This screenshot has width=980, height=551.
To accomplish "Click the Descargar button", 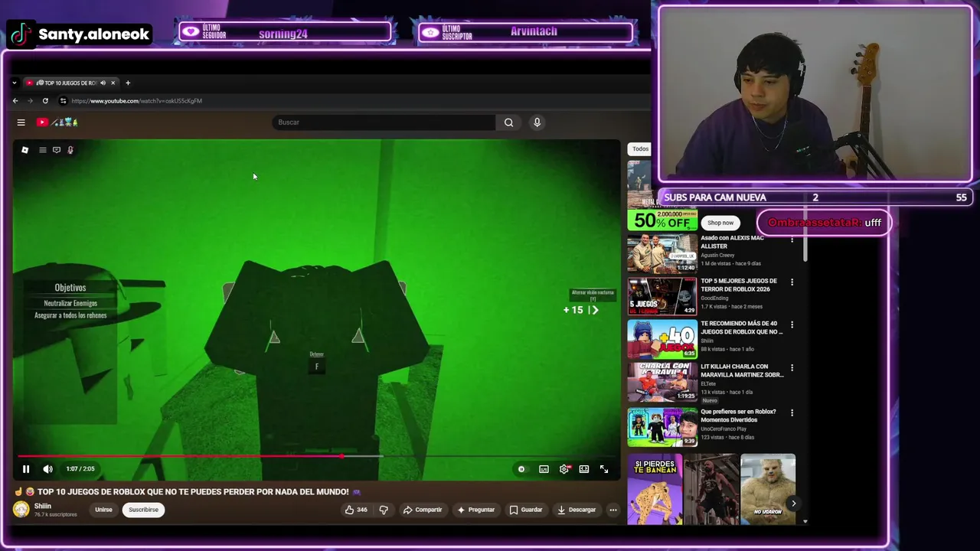I will tap(577, 510).
